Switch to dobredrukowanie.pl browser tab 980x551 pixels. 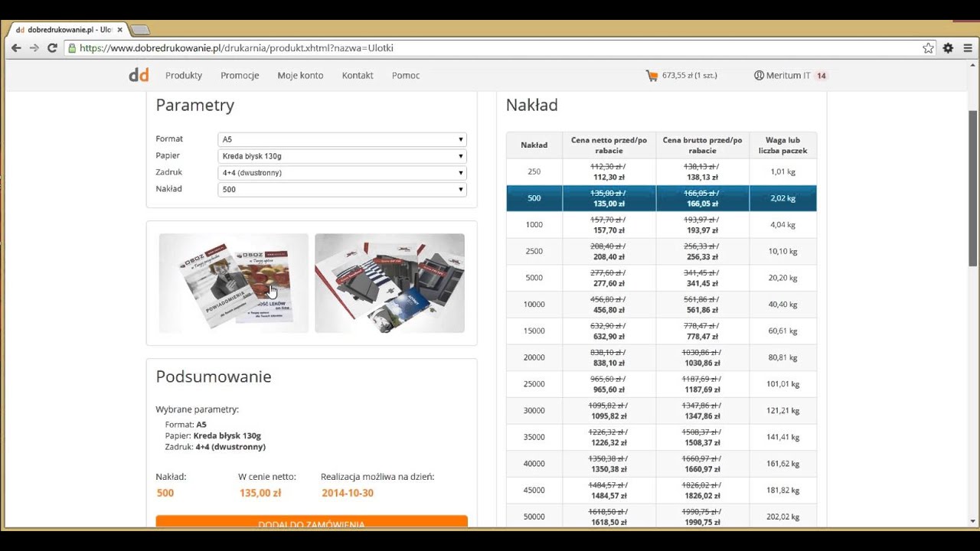coord(69,30)
